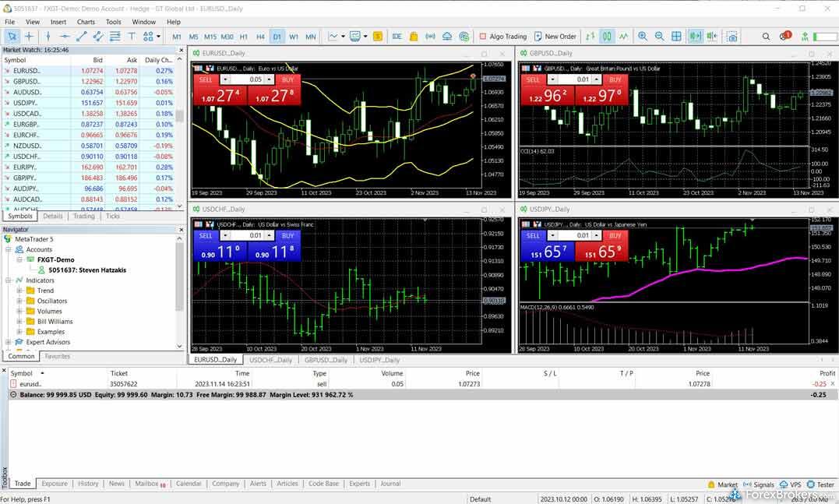Open the VPS cloud toolbar icon
The width and height of the screenshot is (839, 504).
coord(447,37)
